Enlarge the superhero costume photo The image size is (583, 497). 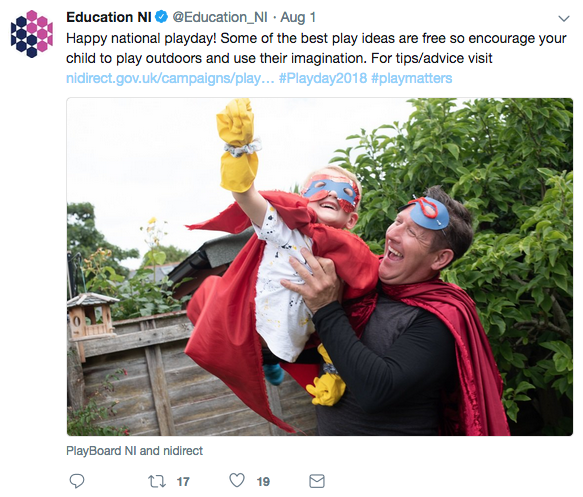(320, 267)
